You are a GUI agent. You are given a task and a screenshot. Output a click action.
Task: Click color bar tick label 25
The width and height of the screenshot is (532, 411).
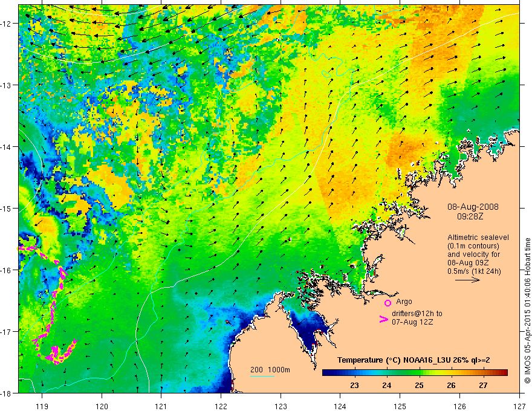[419, 385]
